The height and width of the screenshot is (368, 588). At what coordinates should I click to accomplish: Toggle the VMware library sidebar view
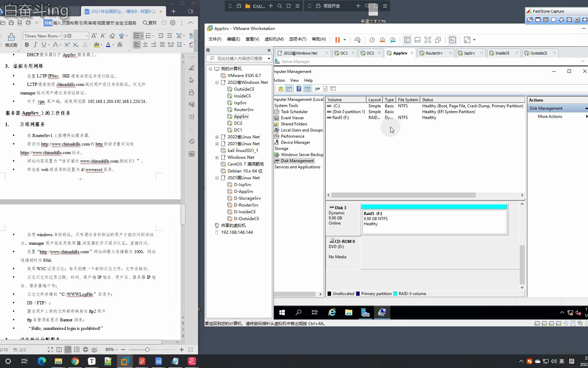407,40
